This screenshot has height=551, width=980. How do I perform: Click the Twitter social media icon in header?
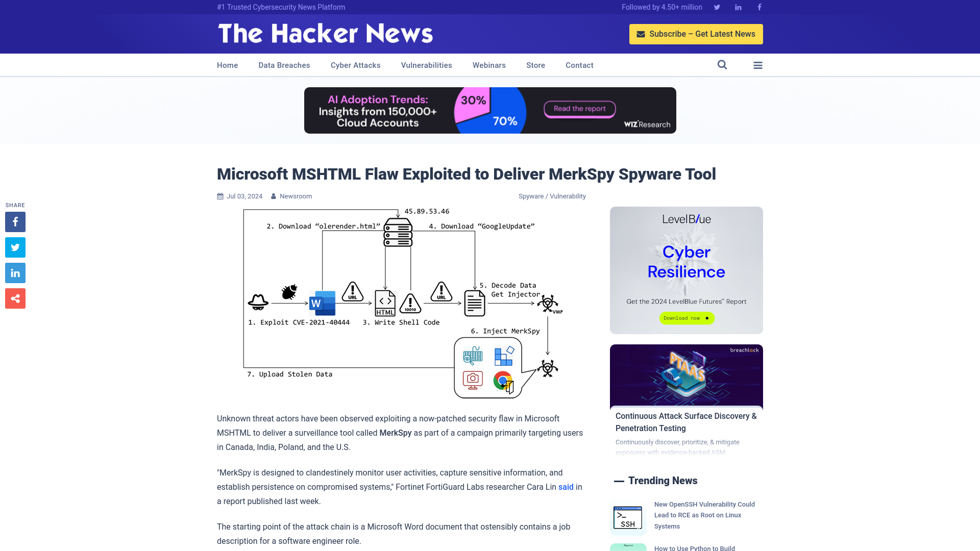tap(717, 7)
